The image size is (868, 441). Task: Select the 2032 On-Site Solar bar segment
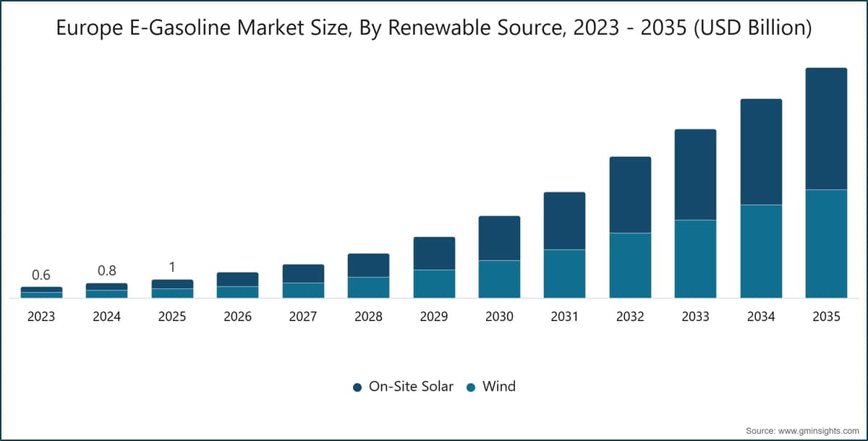[x=630, y=195]
